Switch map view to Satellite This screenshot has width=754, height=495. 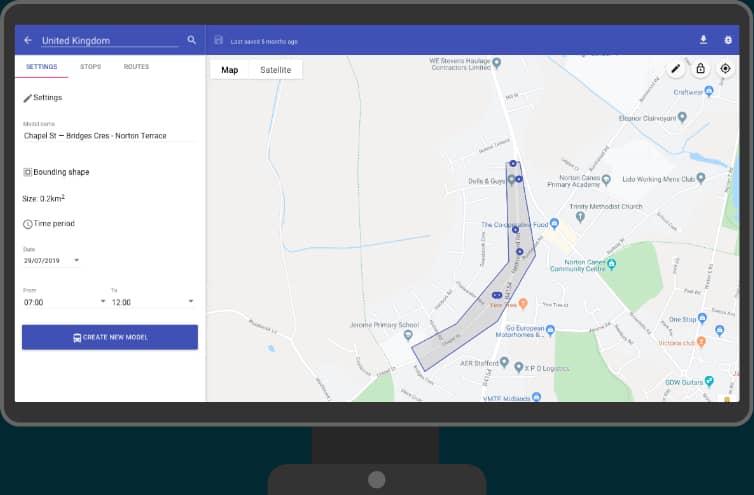click(276, 70)
